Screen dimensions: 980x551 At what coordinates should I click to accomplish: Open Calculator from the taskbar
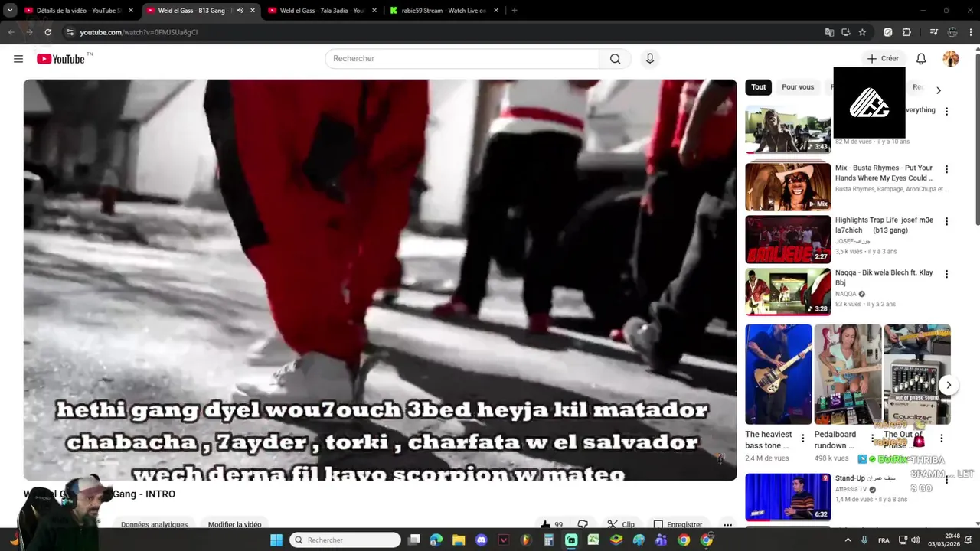click(548, 540)
